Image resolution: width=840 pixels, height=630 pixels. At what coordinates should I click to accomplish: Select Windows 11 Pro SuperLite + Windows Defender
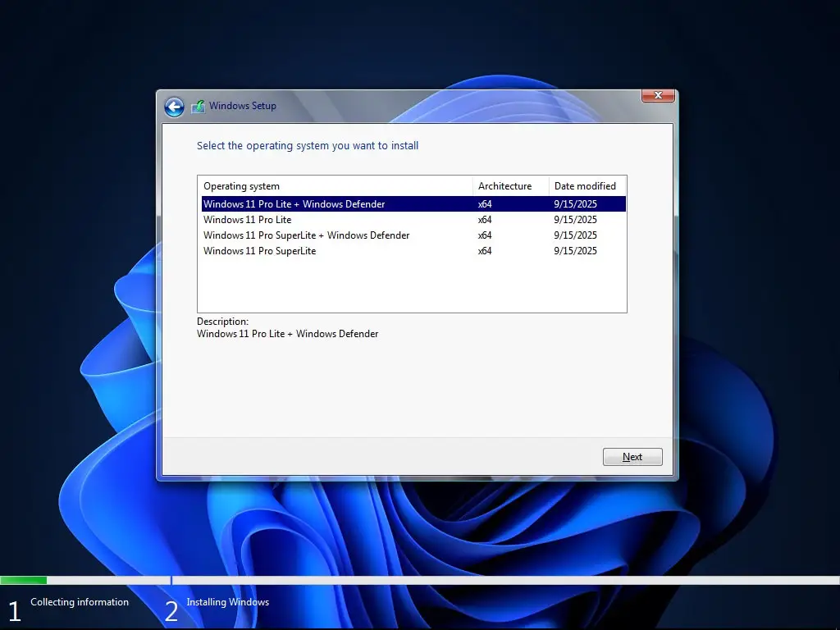click(306, 235)
